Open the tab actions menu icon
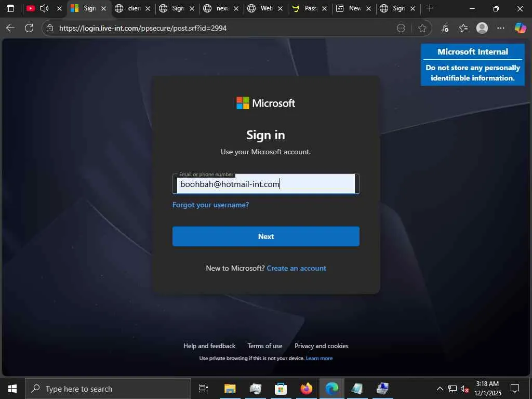This screenshot has height=399, width=532. point(10,8)
